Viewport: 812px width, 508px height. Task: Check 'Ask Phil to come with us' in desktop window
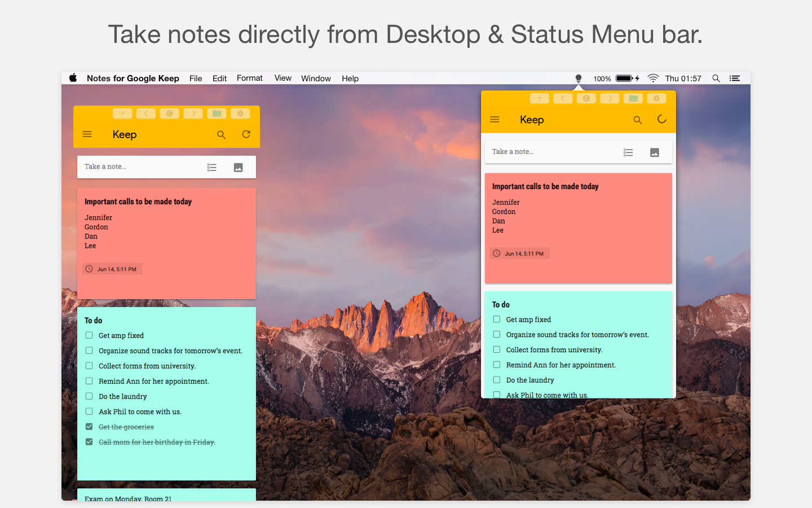pyautogui.click(x=89, y=411)
